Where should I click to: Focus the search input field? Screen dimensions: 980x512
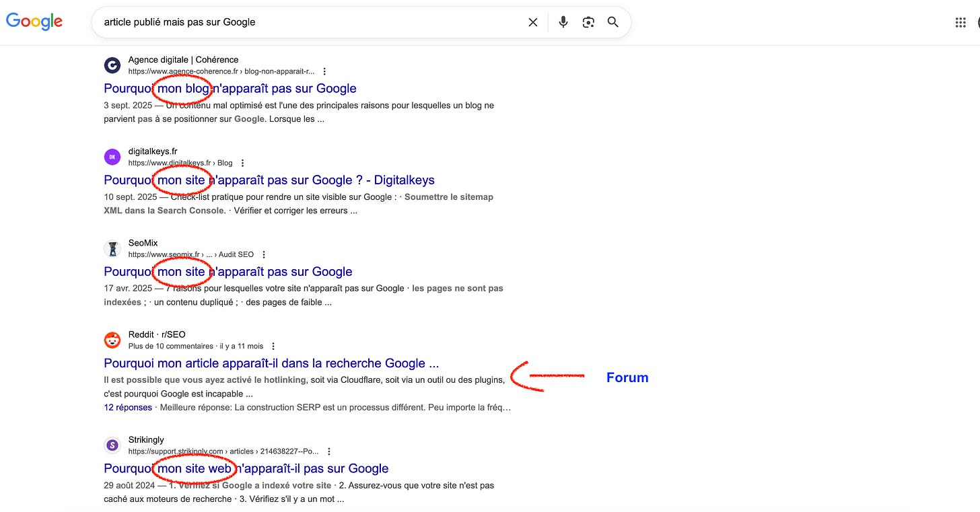[x=310, y=22]
